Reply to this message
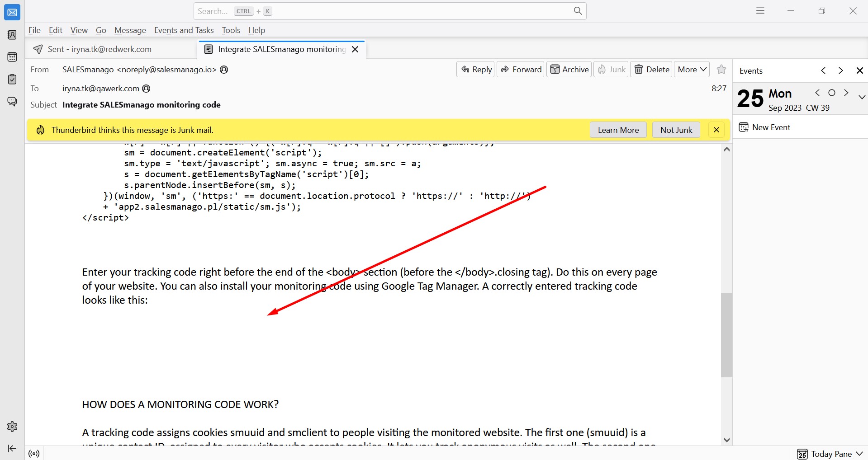This screenshot has width=868, height=460. (476, 69)
